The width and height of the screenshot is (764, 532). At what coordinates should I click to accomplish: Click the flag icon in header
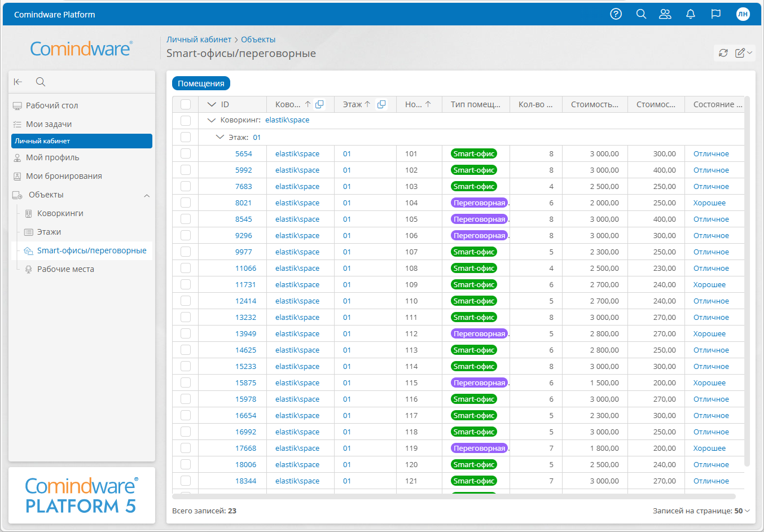[716, 14]
